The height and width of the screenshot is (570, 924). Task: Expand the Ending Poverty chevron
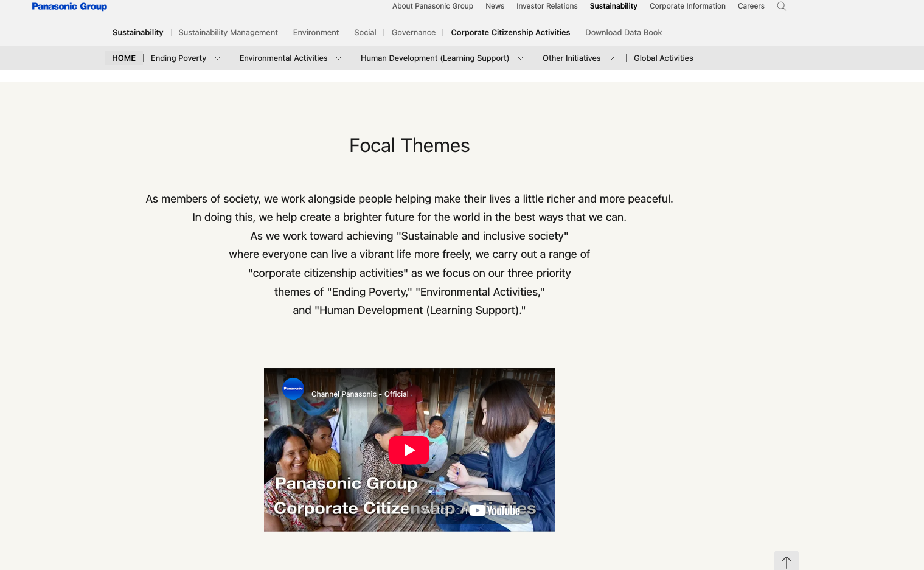pos(217,58)
